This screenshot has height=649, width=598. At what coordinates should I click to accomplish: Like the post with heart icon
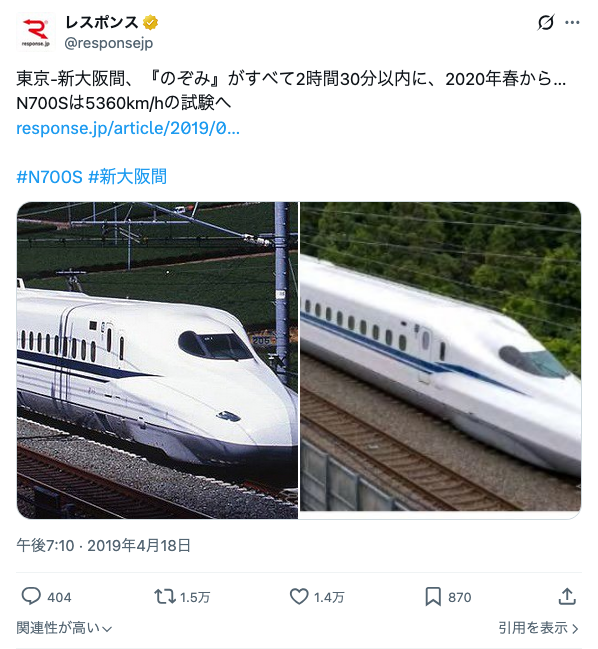point(299,596)
